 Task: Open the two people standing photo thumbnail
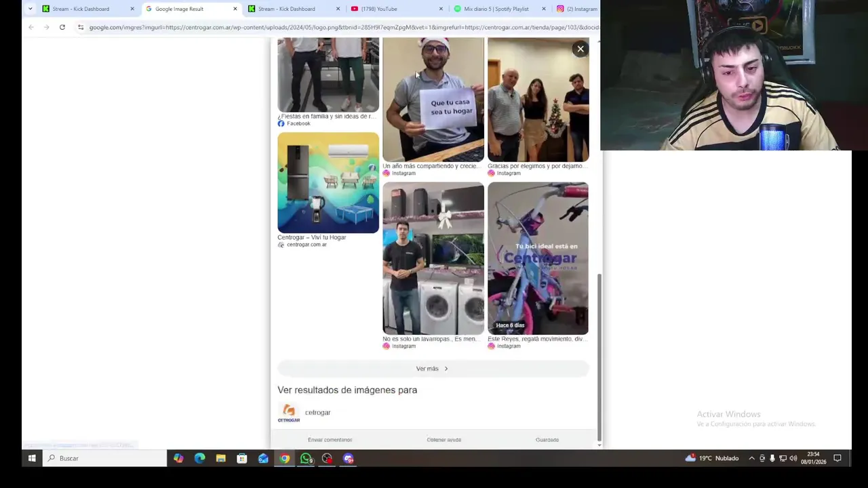[x=328, y=75]
